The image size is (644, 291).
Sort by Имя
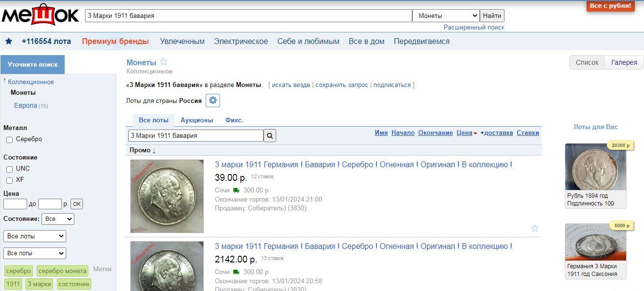(381, 132)
